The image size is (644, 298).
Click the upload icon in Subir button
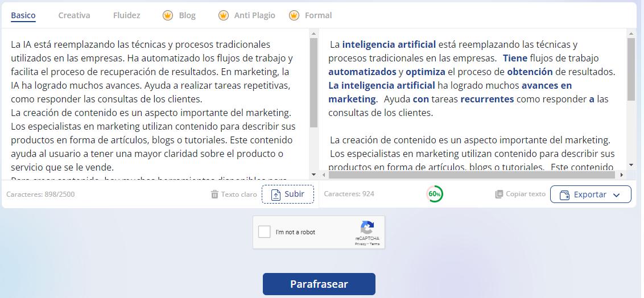276,194
